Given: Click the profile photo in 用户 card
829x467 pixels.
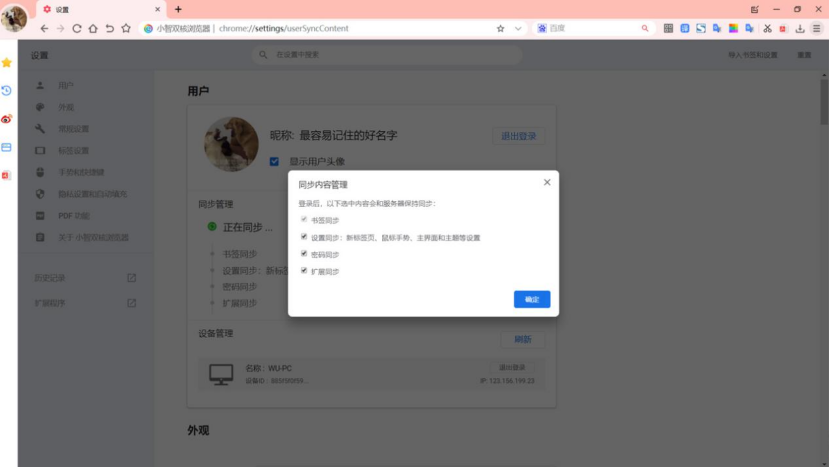Looking at the screenshot, I should (231, 144).
